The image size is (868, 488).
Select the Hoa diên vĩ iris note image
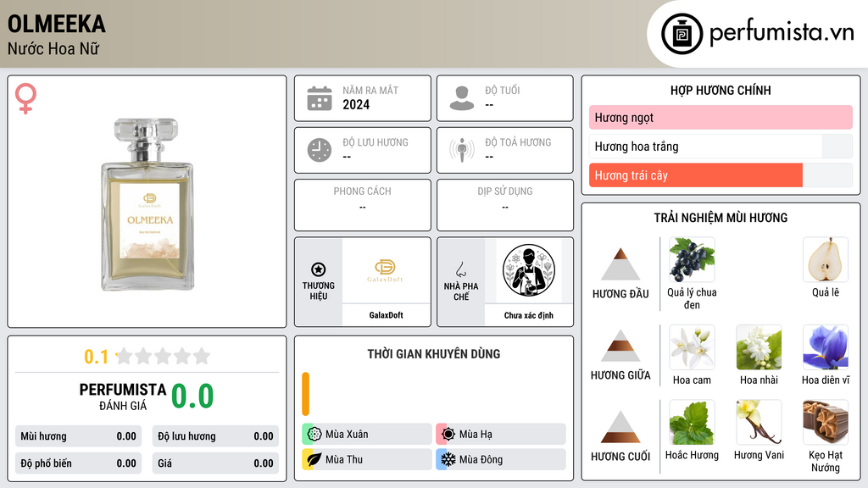(826, 347)
